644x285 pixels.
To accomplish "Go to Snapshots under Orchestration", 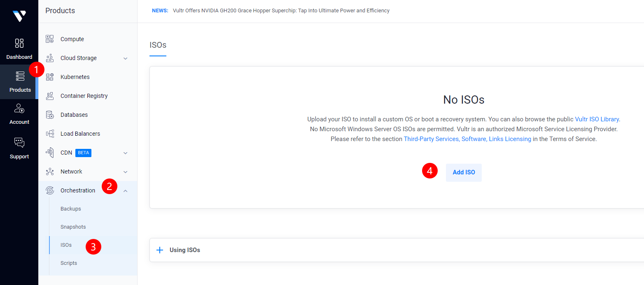I will [73, 227].
